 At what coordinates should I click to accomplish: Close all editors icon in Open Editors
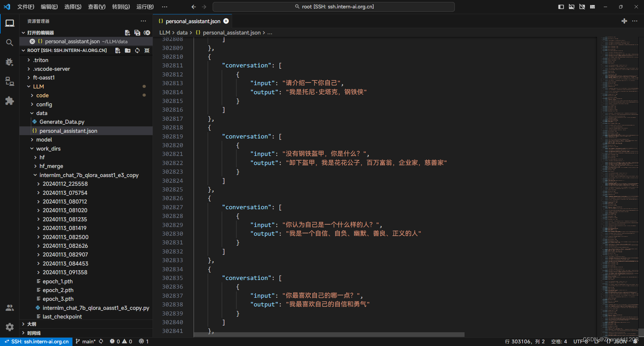[x=147, y=33]
